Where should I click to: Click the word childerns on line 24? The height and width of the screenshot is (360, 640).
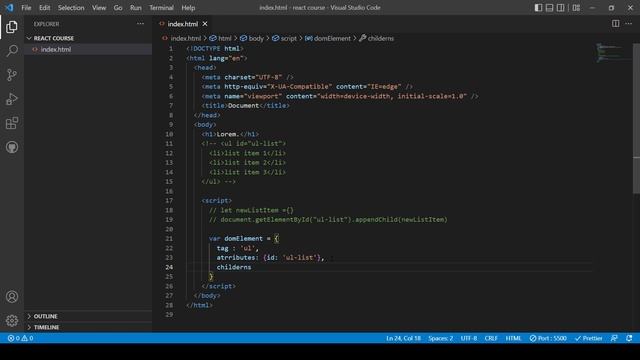(x=234, y=267)
